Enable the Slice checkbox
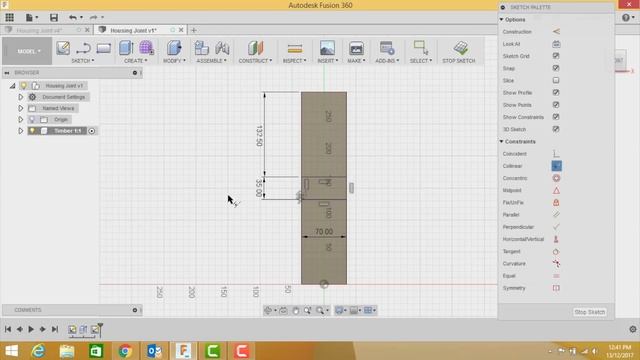 pos(556,80)
